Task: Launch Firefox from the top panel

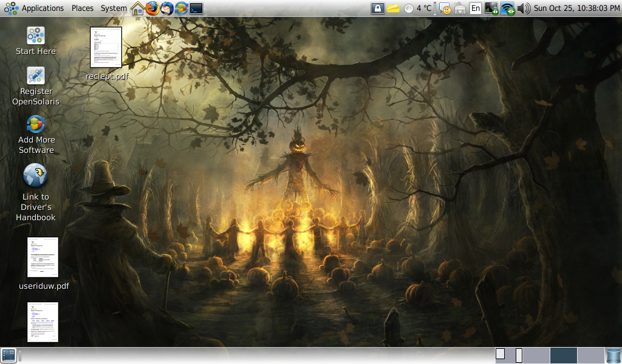Action: coord(152,8)
